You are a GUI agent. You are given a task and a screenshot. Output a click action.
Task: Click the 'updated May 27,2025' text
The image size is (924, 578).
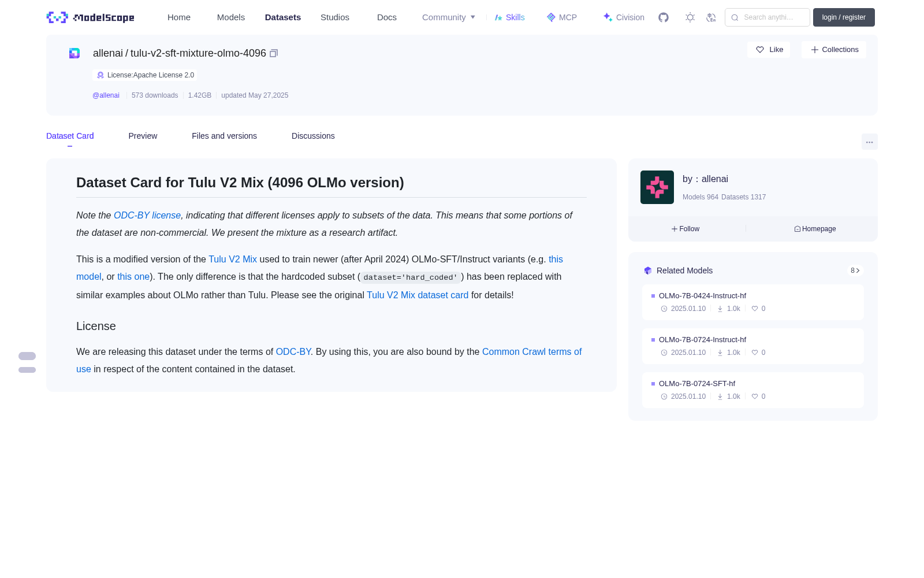tap(255, 95)
